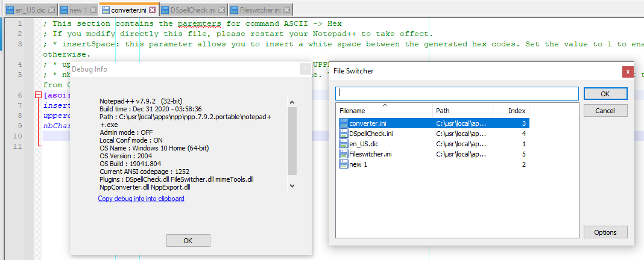This screenshot has height=260, width=644.
Task: Close the Fileswitcher.ini tab
Action: click(x=287, y=10)
